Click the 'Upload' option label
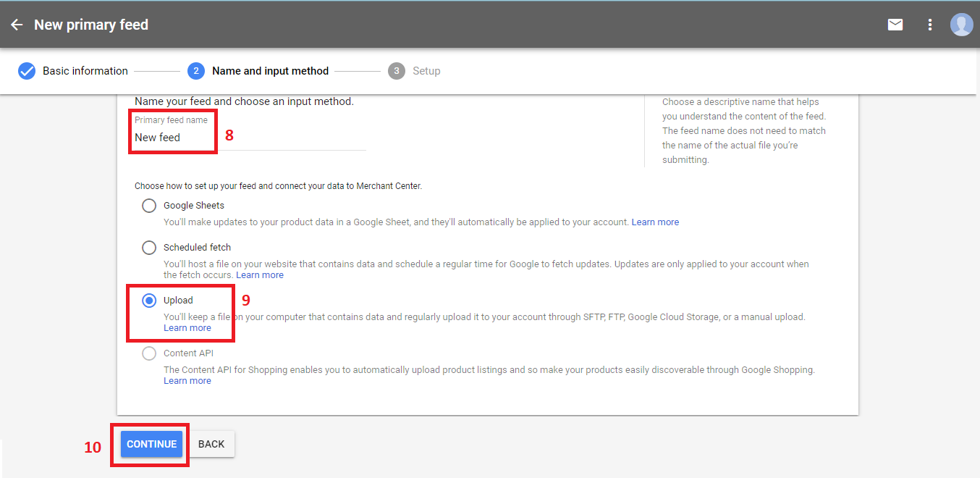Screen dimensions: 980x478 [x=178, y=301]
